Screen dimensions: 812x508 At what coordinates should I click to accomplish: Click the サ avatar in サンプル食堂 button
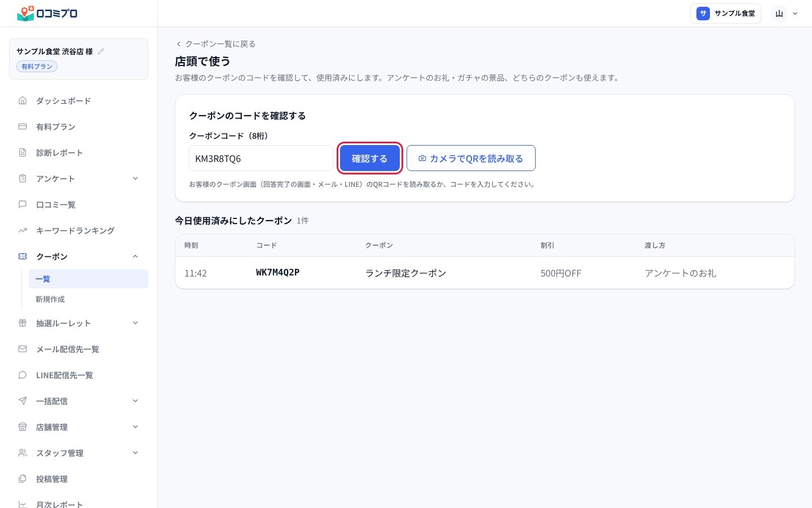pyautogui.click(x=703, y=14)
